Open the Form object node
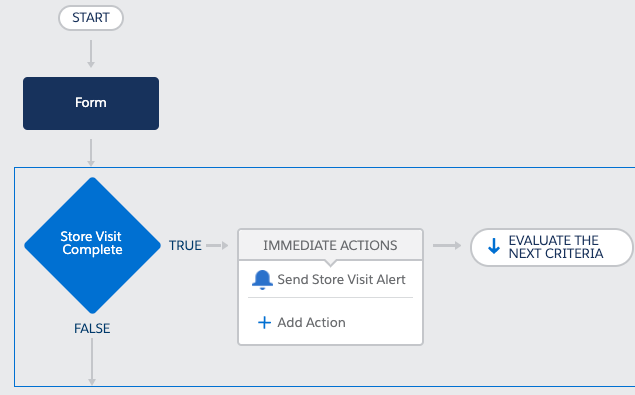 [91, 103]
